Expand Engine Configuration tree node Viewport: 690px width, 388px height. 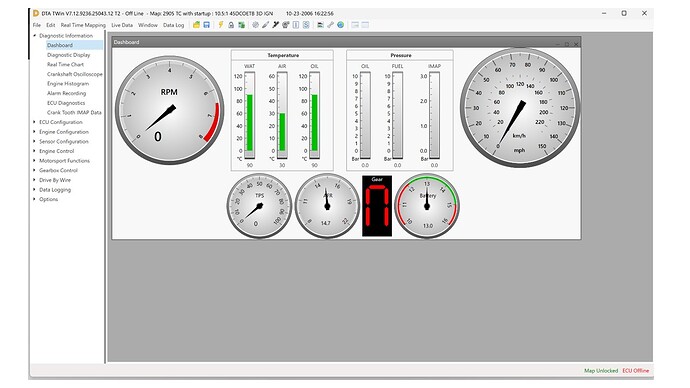(x=35, y=132)
